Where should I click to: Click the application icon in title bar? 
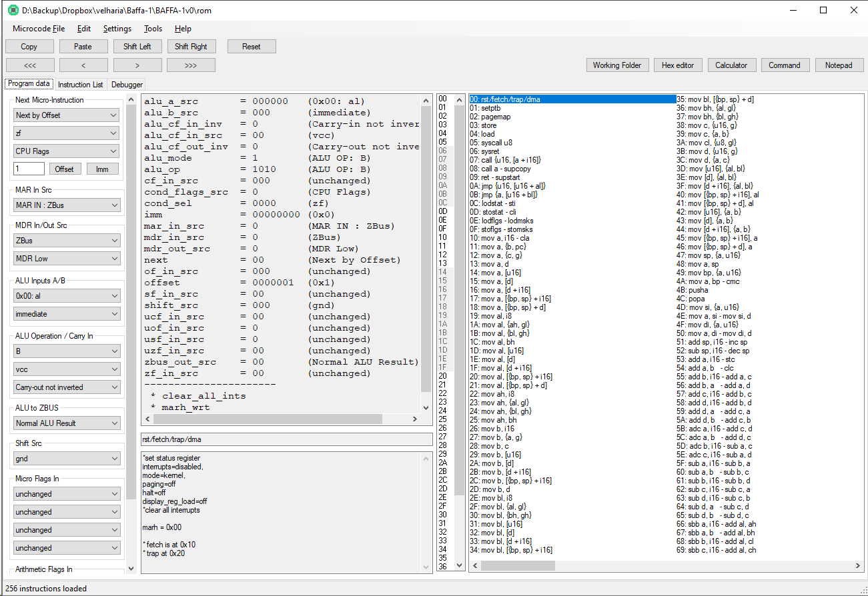[12, 10]
